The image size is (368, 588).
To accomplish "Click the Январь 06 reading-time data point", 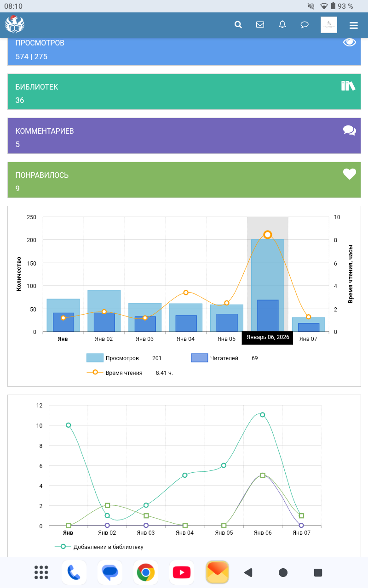I will (268, 235).
